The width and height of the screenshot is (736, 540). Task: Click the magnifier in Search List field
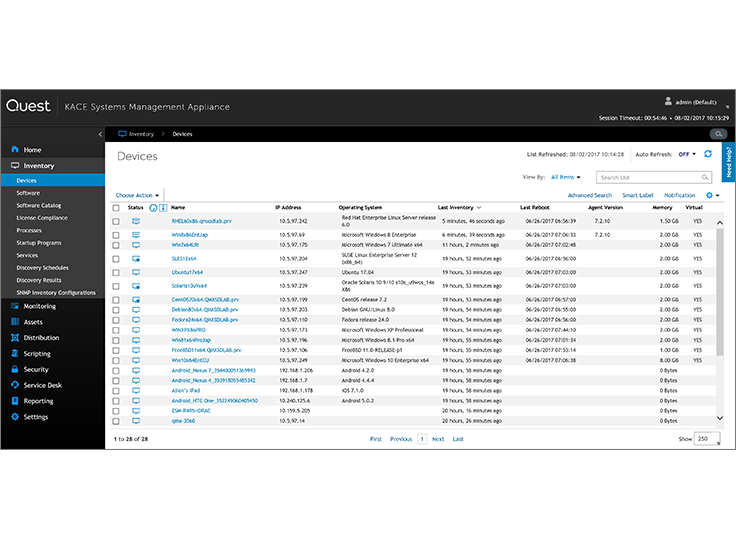tap(705, 177)
